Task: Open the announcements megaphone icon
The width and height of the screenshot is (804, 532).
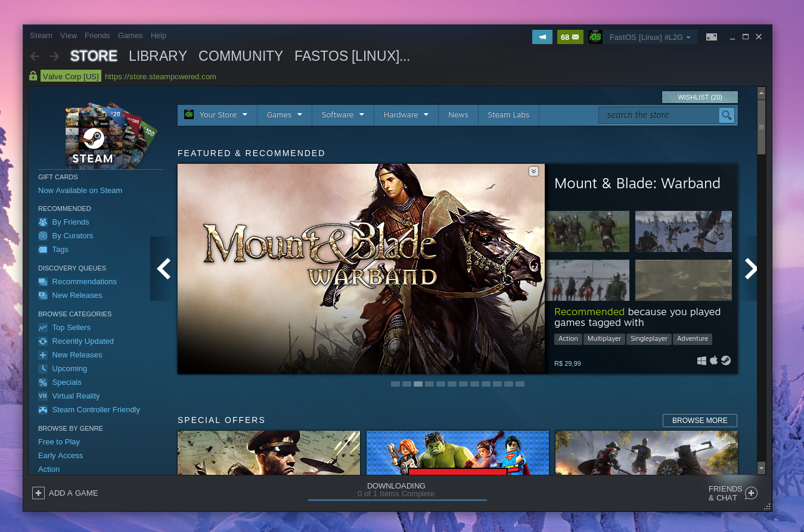Action: 542,36
